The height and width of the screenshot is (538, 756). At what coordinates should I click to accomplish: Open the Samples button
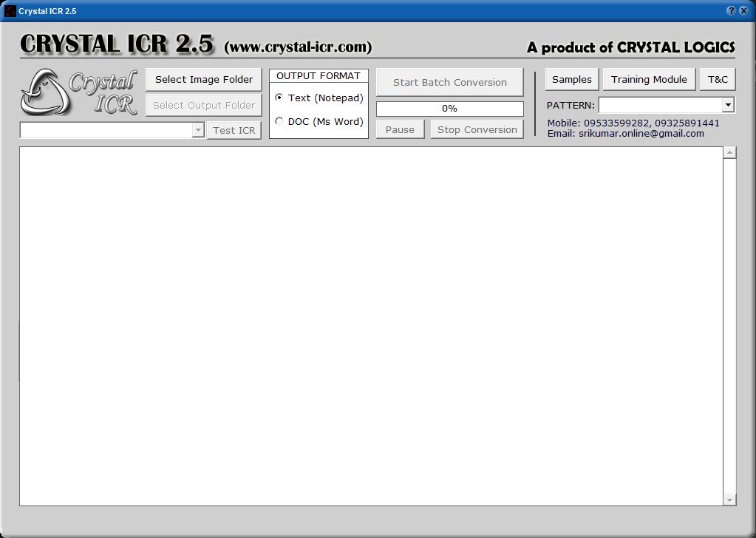(572, 80)
